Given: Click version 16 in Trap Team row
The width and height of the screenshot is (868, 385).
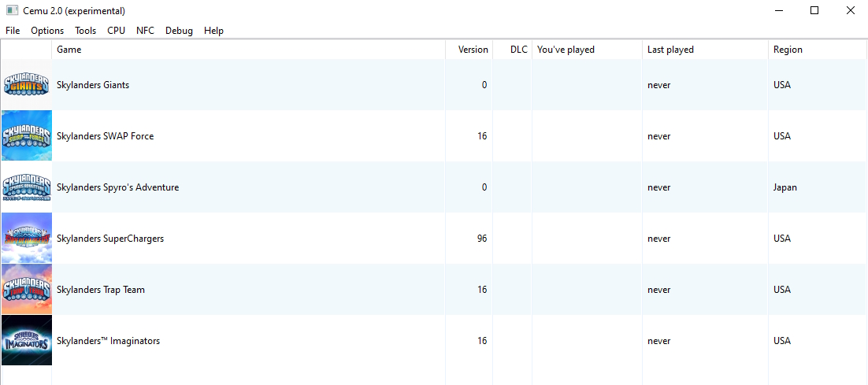Looking at the screenshot, I should (481, 289).
